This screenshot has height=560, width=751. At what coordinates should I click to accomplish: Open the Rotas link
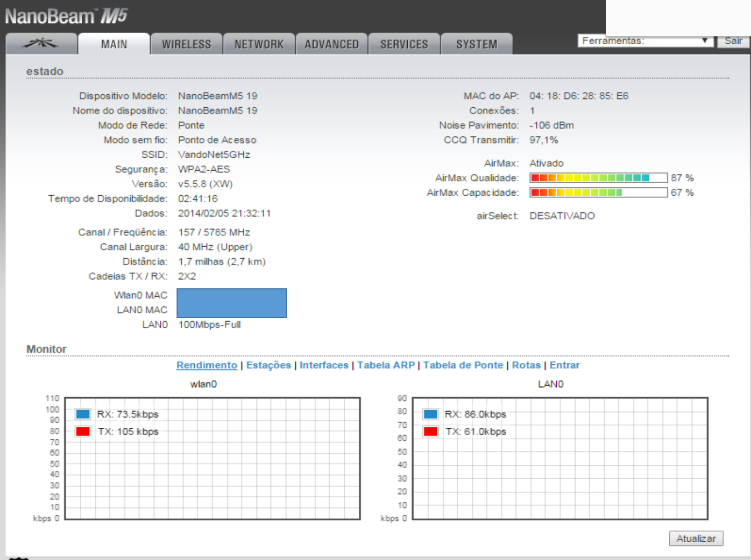click(x=527, y=365)
